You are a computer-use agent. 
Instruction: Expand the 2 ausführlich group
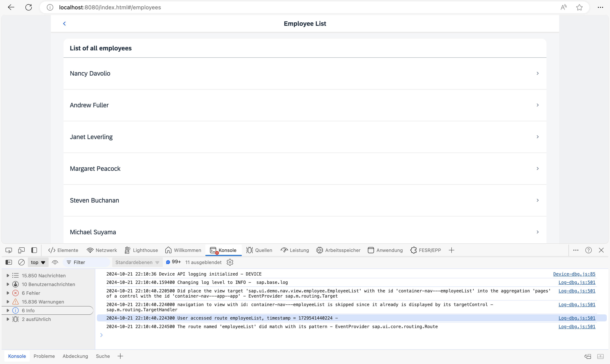[8, 319]
